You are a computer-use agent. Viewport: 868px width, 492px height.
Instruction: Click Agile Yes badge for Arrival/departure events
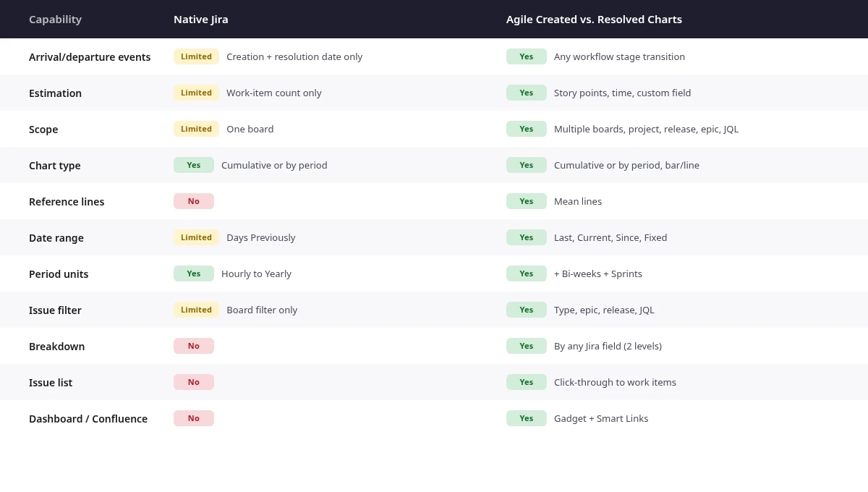pyautogui.click(x=527, y=56)
